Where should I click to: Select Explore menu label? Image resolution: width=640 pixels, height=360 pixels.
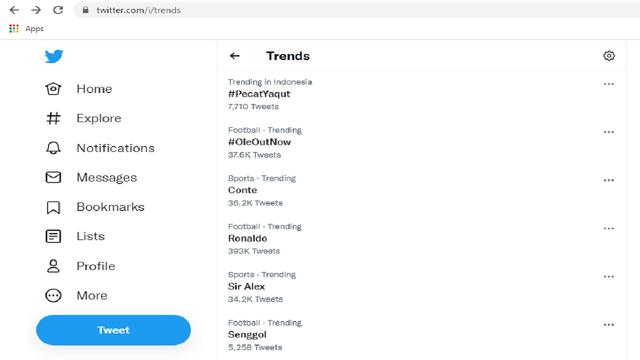click(99, 118)
